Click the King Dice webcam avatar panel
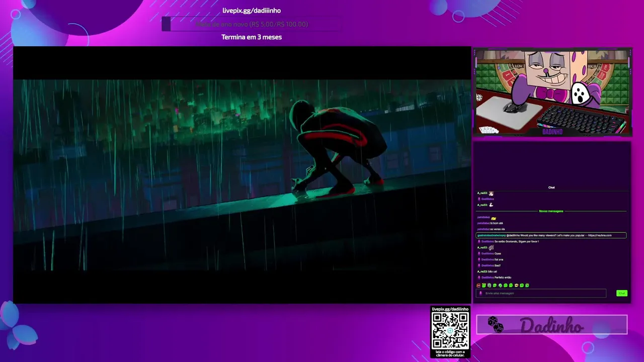The image size is (644, 362). [552, 92]
